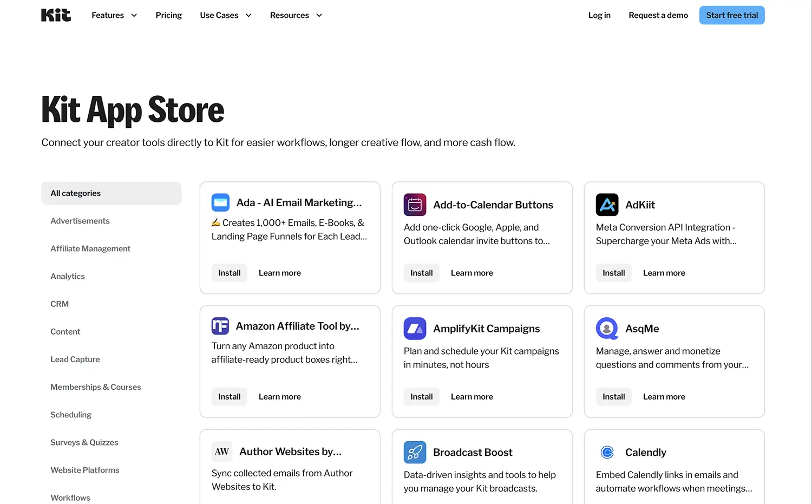This screenshot has width=812, height=504.
Task: Open the Pricing page
Action: pos(169,15)
